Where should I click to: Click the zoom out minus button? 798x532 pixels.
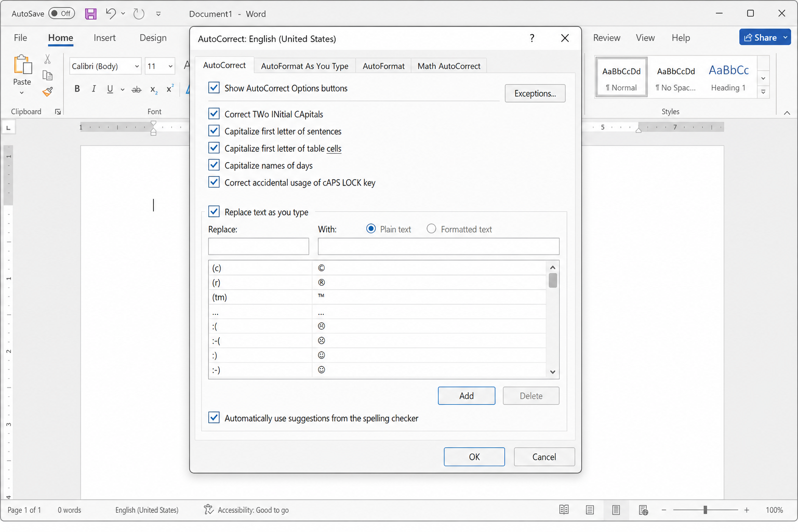click(664, 510)
